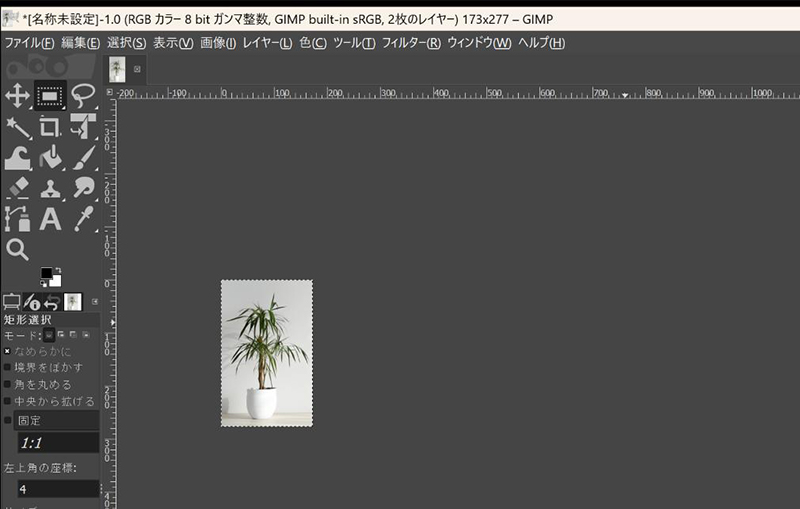This screenshot has height=509, width=800.
Task: Open the ツール(T) menu
Action: pyautogui.click(x=355, y=43)
